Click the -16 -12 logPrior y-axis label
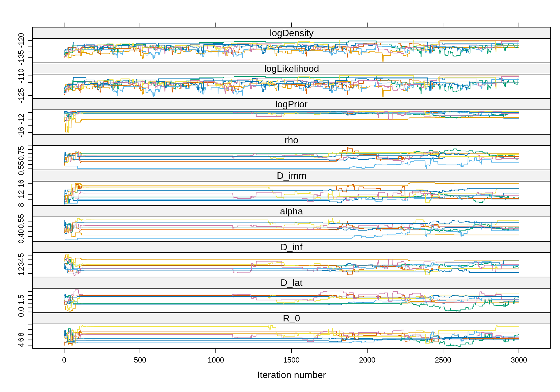This screenshot has height=392, width=560. click(x=21, y=125)
